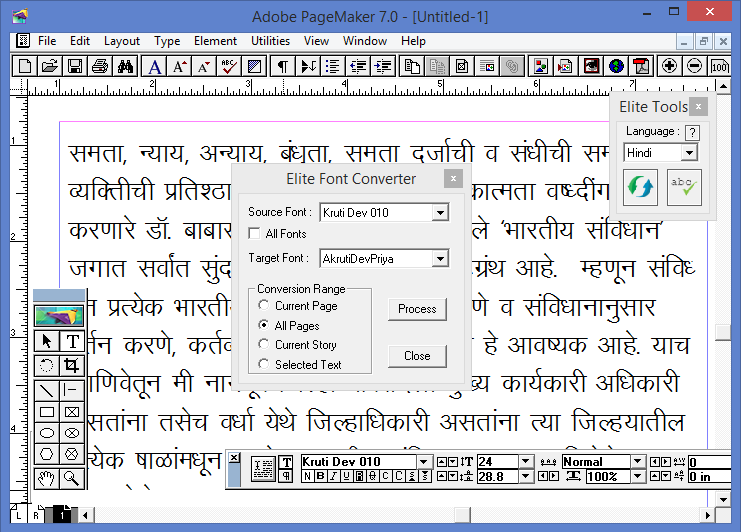Select Selected Text conversion range

264,364
